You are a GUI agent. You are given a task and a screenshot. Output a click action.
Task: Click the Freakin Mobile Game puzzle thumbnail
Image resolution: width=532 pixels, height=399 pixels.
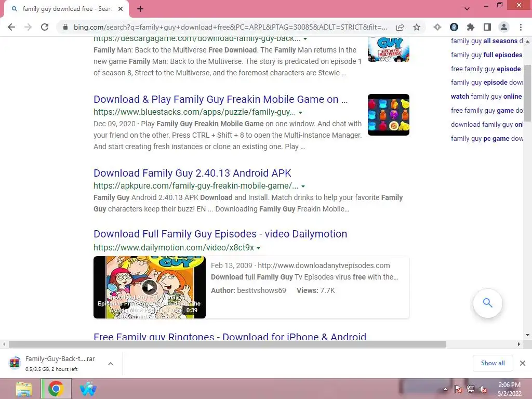click(x=389, y=115)
